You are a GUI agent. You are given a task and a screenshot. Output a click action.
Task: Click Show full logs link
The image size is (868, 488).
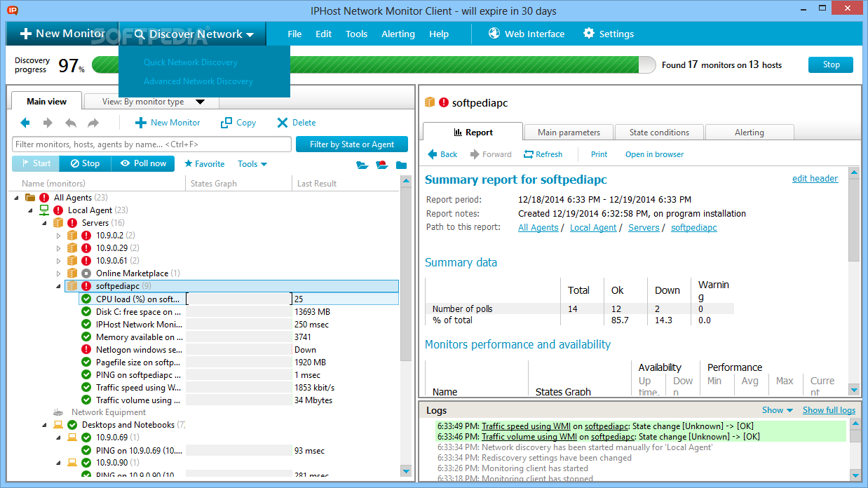point(829,410)
